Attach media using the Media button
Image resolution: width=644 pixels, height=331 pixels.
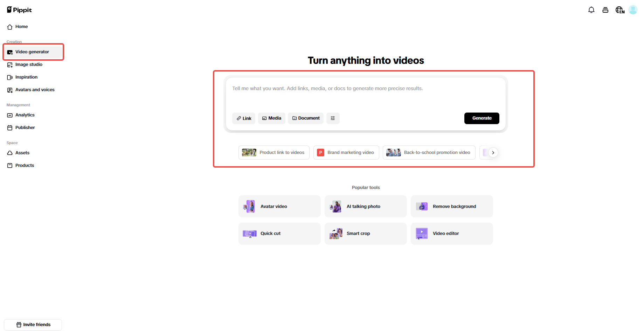[x=271, y=118]
